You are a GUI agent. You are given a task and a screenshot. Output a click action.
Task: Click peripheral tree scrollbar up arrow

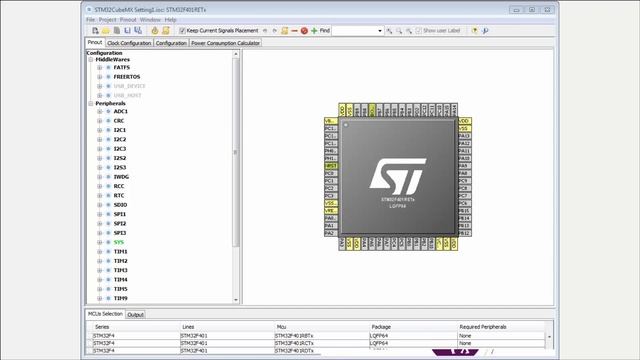click(236, 54)
